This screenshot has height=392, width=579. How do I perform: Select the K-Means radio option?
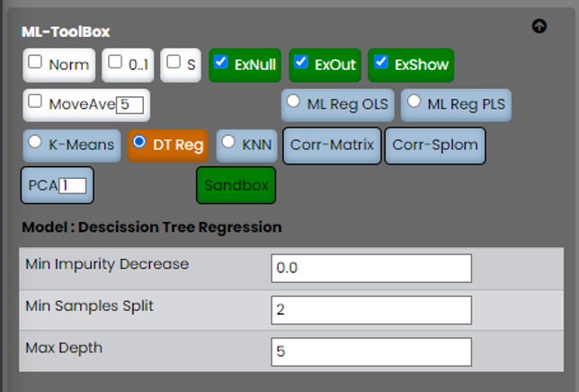36,142
